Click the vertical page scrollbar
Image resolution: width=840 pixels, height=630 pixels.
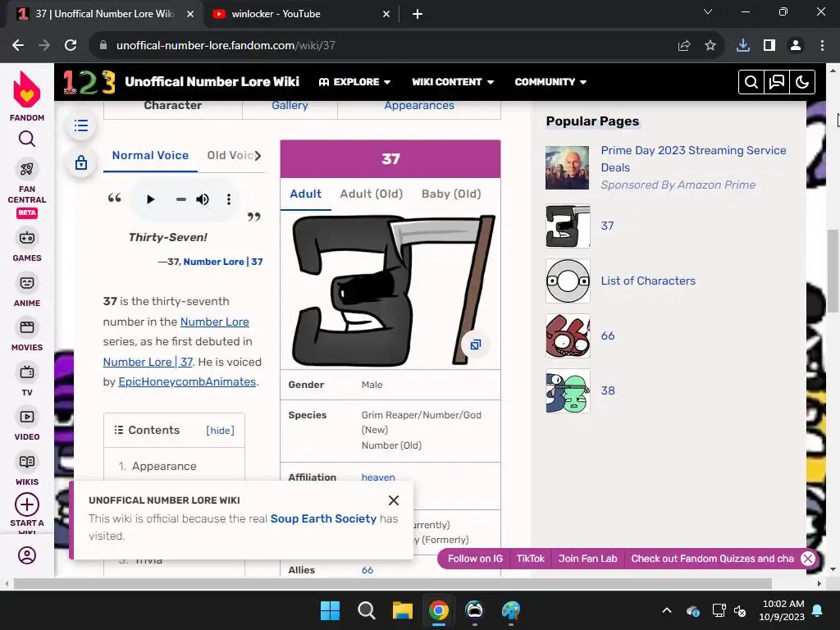pyautogui.click(x=833, y=271)
